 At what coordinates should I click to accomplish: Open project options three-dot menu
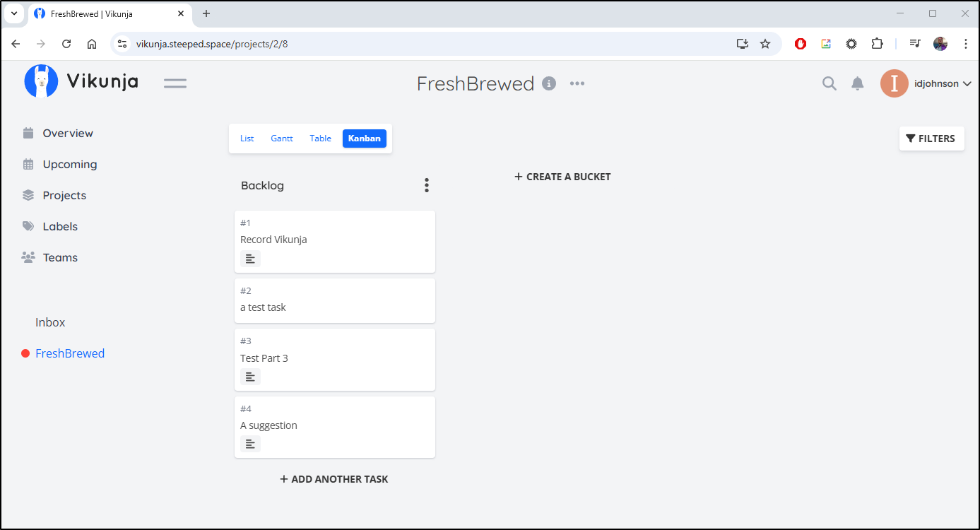(x=577, y=83)
